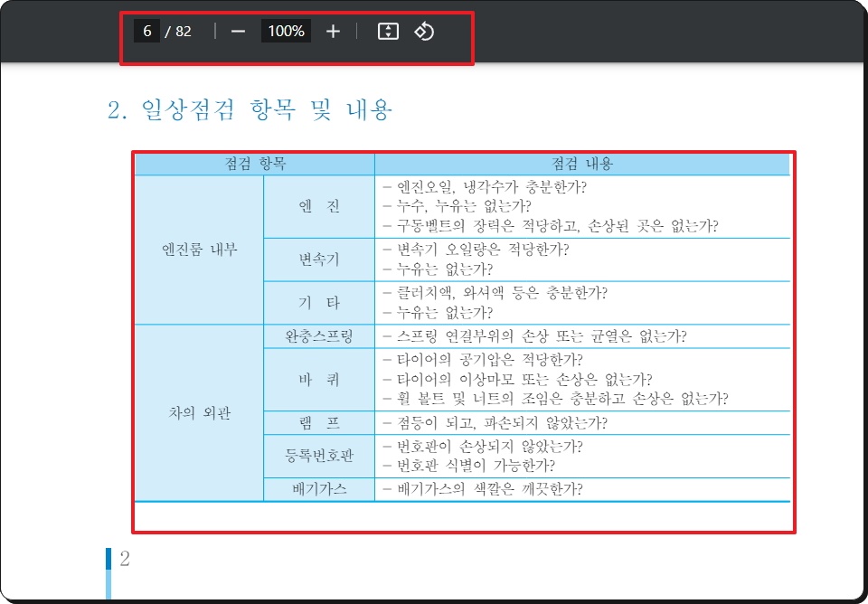The width and height of the screenshot is (868, 604).
Task: Click the line '클러치액, 와셔액 등은 충분한가?'
Action: pos(495,293)
